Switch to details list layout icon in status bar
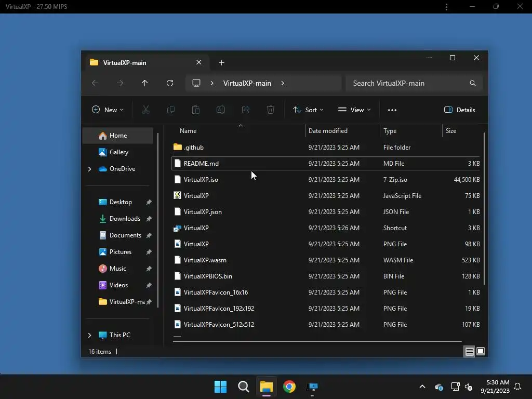This screenshot has width=532, height=399. click(x=469, y=352)
